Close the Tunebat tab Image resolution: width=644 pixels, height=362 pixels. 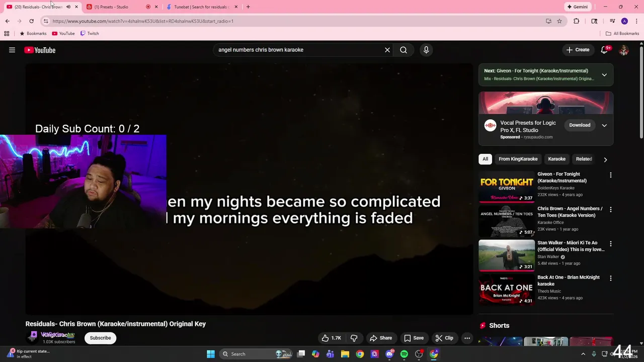(x=236, y=7)
